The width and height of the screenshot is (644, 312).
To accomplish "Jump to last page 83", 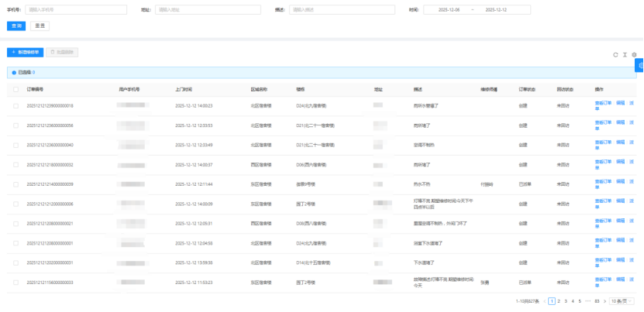I will click(596, 300).
